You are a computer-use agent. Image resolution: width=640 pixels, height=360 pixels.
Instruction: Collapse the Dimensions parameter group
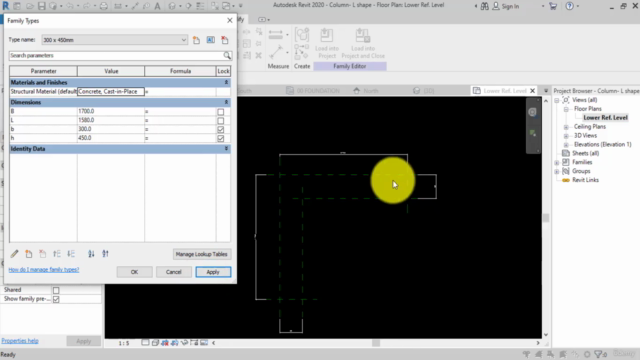pyautogui.click(x=226, y=102)
